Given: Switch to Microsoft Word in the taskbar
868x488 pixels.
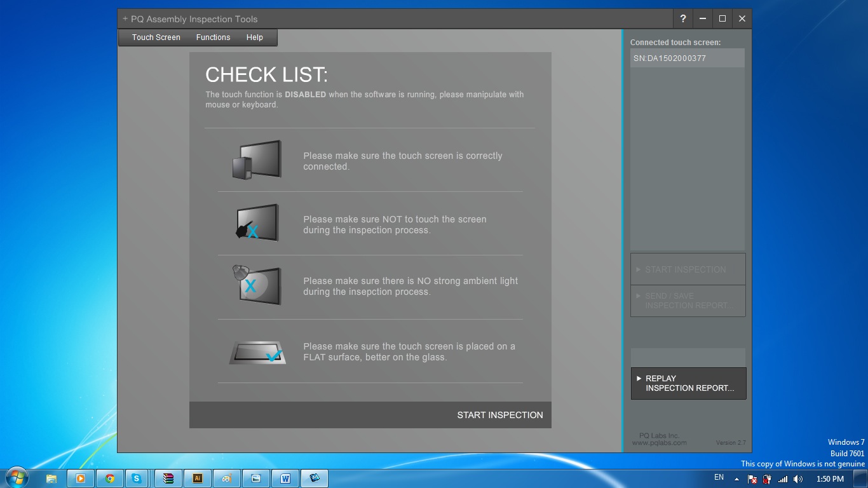Looking at the screenshot, I should tap(285, 478).
